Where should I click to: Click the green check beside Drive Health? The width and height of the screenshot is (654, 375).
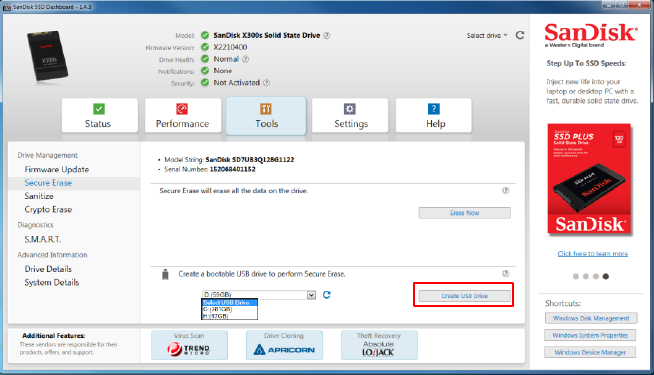pos(205,59)
